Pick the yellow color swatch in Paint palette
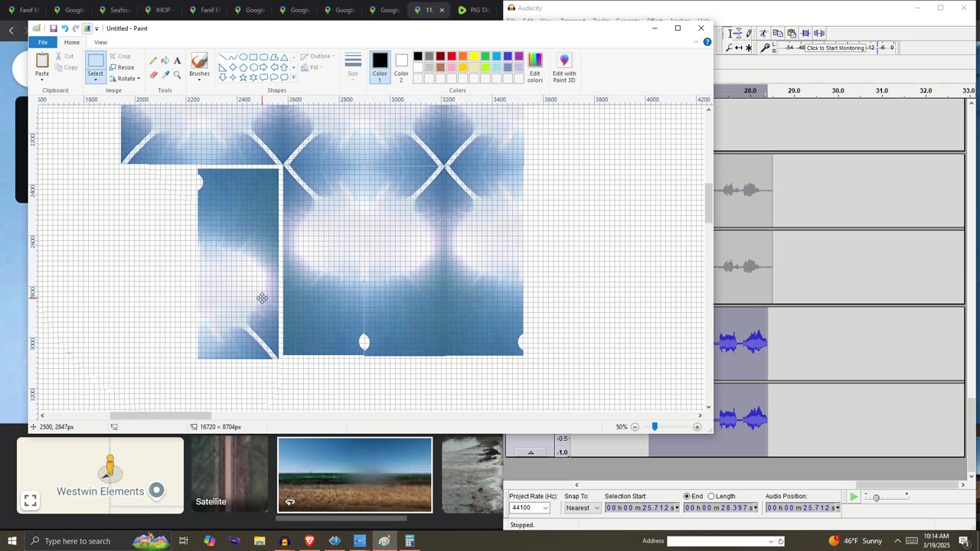Image resolution: width=980 pixels, height=551 pixels. (x=474, y=56)
